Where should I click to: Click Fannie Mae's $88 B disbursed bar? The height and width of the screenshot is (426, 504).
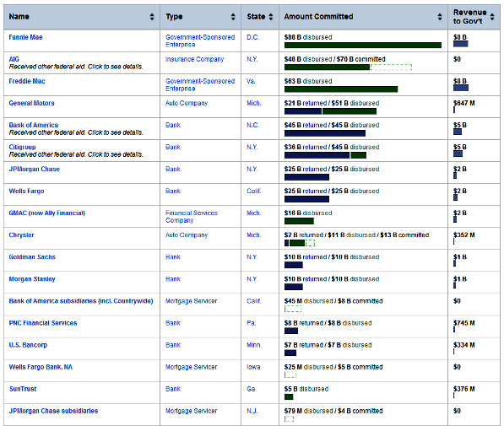pyautogui.click(x=362, y=46)
